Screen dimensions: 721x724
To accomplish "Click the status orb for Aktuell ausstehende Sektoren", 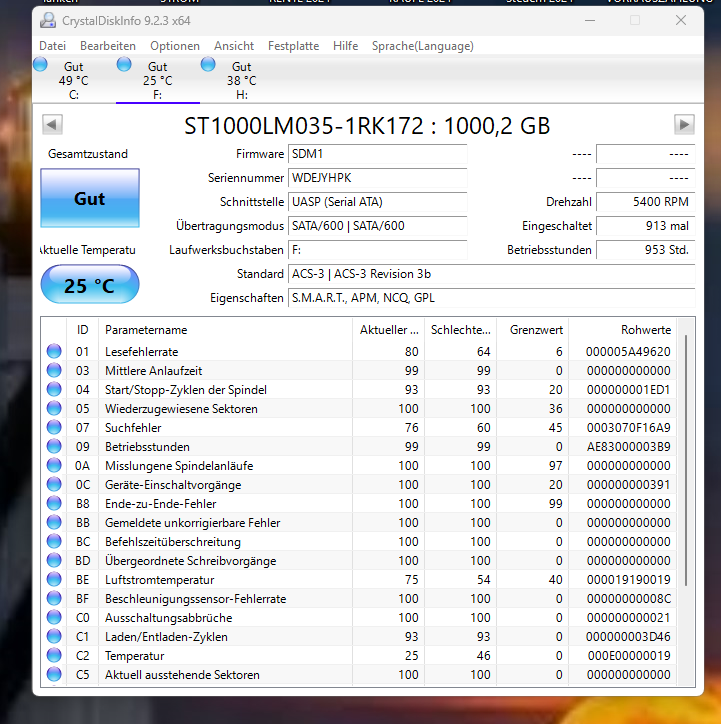I will [54, 674].
